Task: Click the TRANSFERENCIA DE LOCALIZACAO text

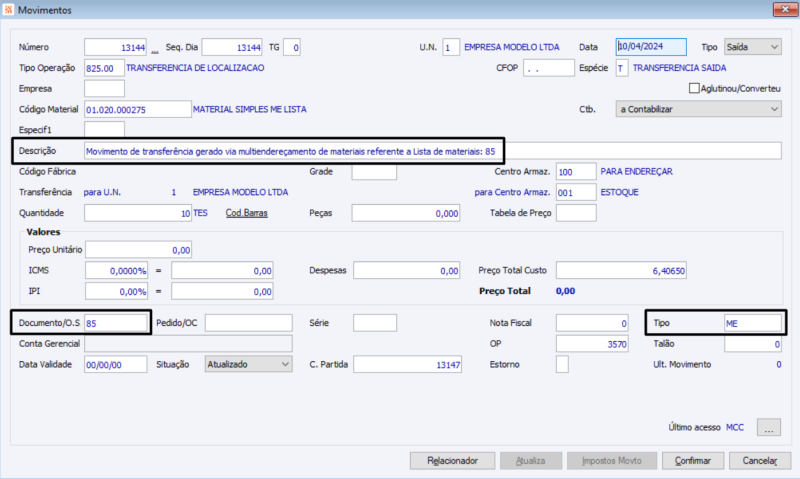Action: point(195,68)
